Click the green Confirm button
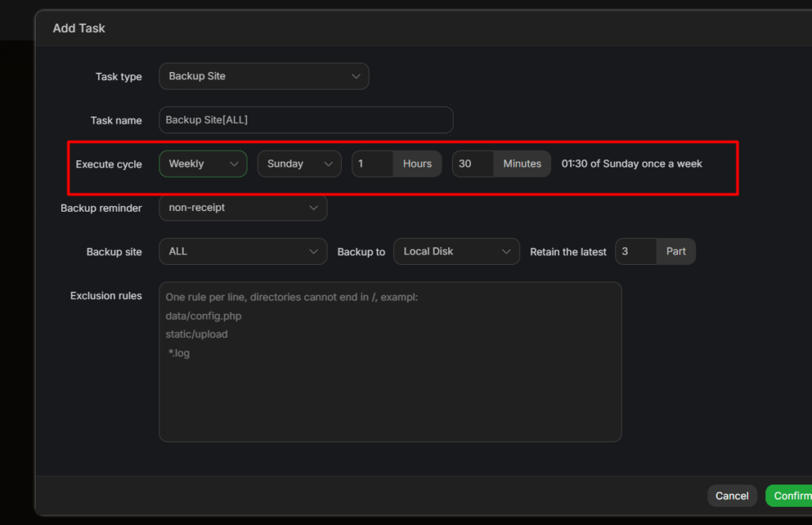The width and height of the screenshot is (812, 525). (x=791, y=496)
